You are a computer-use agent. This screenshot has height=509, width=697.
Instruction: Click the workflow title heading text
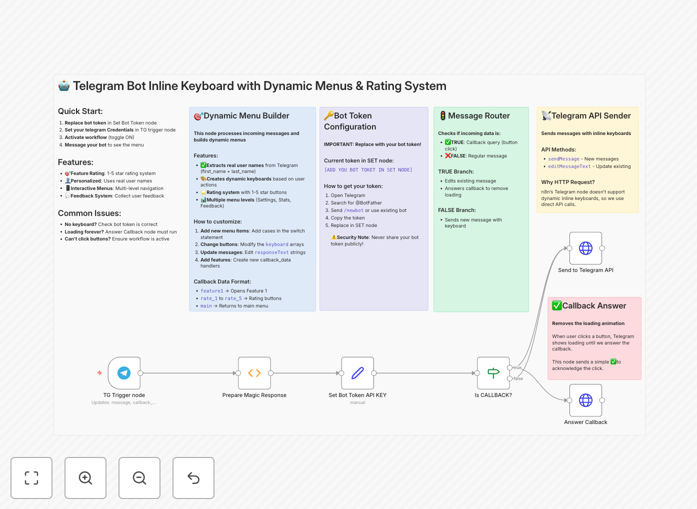[260, 86]
